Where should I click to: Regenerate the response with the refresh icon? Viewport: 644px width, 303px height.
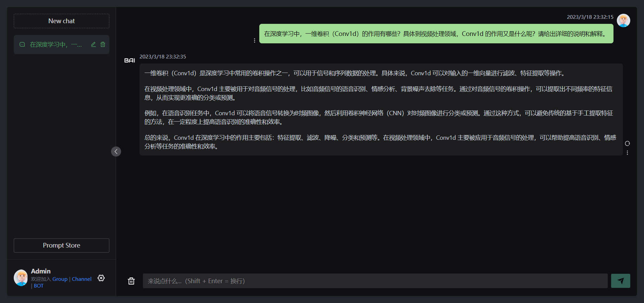coord(628,143)
